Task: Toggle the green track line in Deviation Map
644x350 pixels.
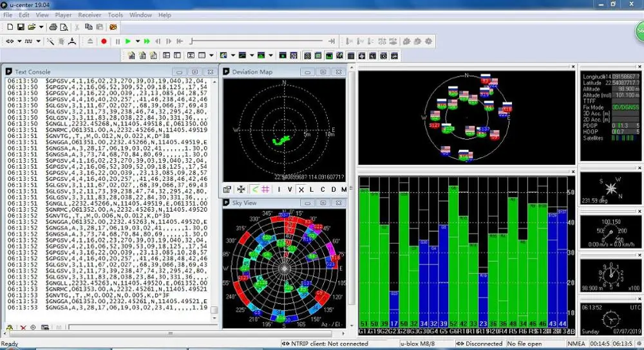Action: pos(255,189)
